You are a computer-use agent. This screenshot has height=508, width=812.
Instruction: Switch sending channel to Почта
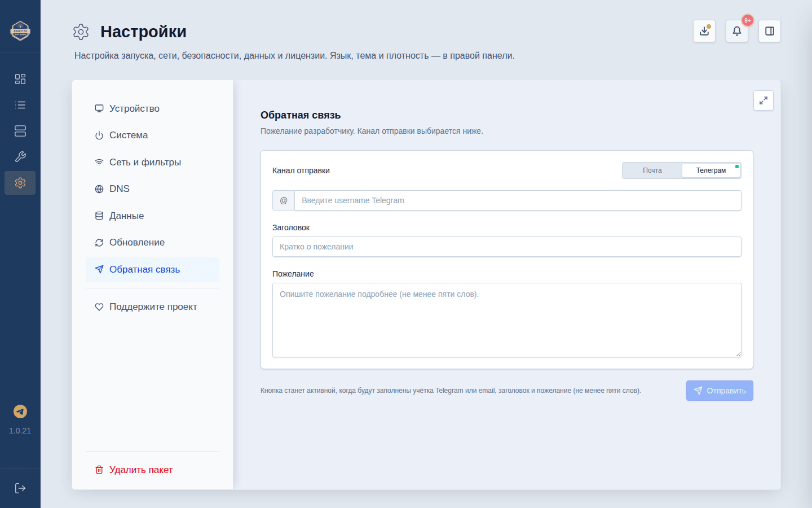tap(652, 170)
